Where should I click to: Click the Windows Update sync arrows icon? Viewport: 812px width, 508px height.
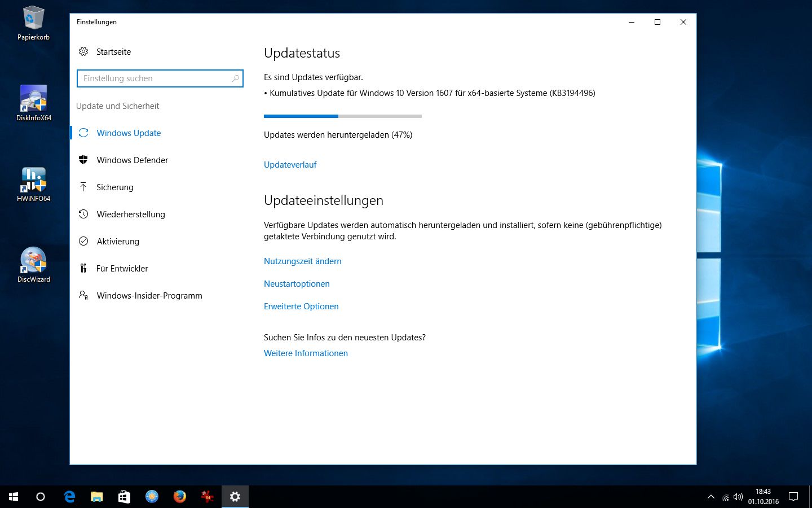point(83,133)
